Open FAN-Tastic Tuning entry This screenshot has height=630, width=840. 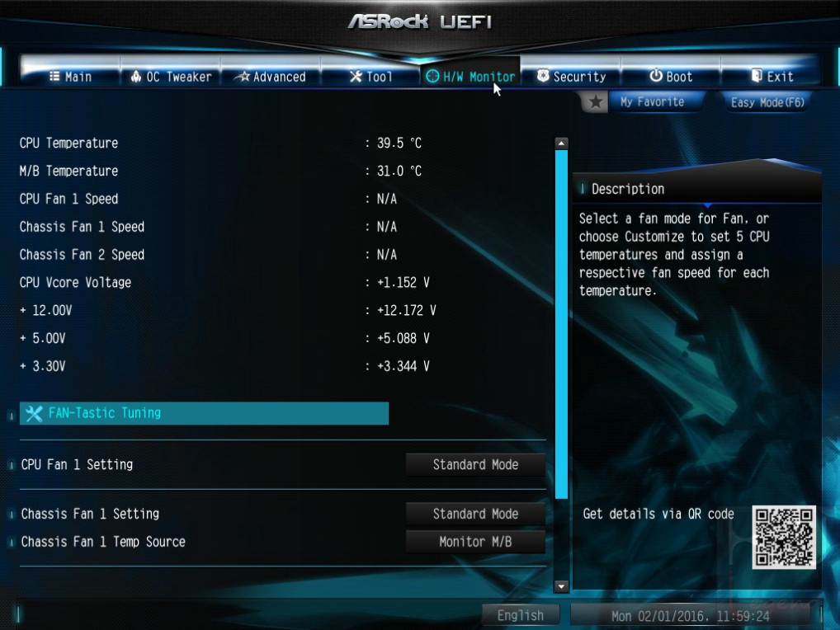(204, 413)
